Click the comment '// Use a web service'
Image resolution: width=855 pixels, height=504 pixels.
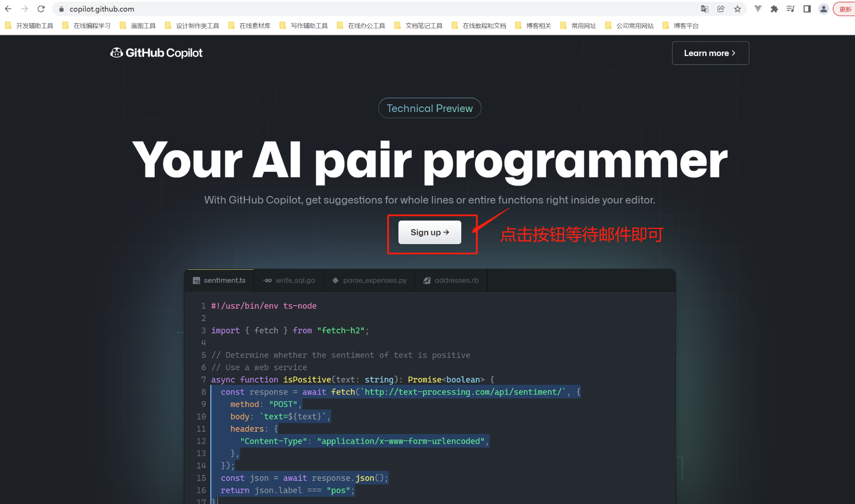click(259, 367)
